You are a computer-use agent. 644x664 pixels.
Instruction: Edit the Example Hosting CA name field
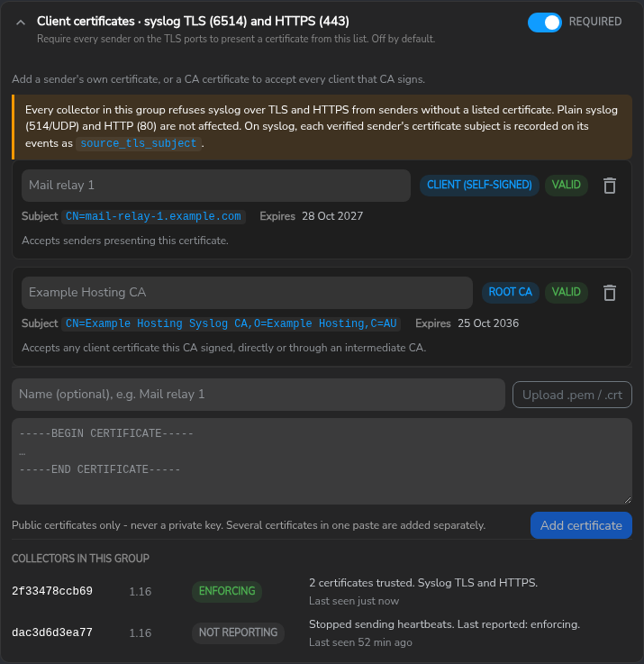247,293
